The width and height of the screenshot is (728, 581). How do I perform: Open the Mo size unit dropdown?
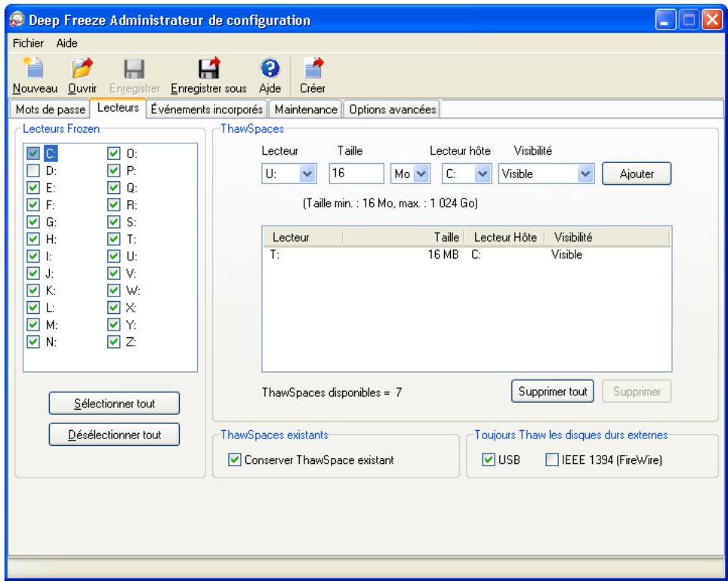[421, 174]
